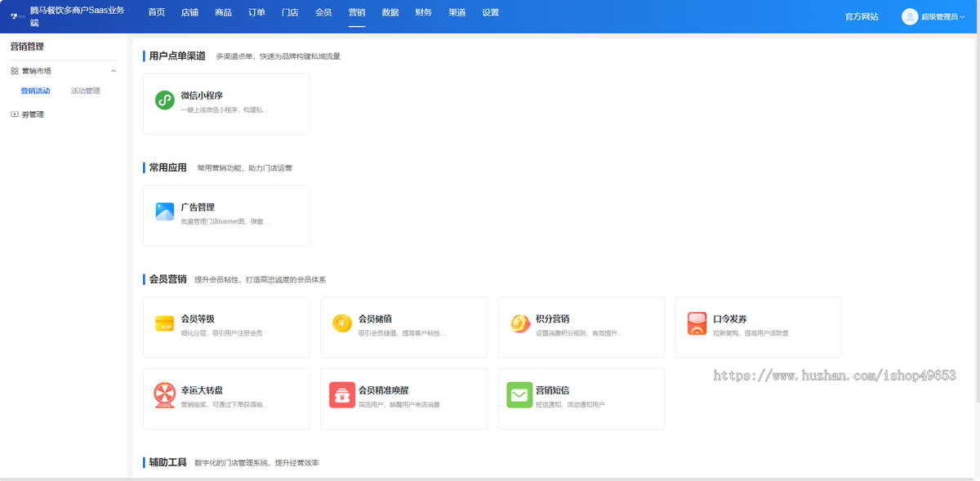
Task: Click the text 常用营销功能，助力门店运营
Action: tap(244, 168)
